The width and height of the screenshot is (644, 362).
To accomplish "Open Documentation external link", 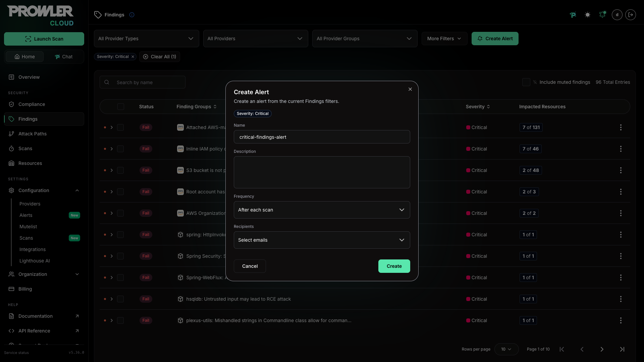I will click(44, 316).
